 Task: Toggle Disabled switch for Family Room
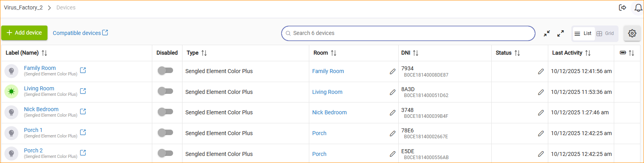click(x=165, y=71)
